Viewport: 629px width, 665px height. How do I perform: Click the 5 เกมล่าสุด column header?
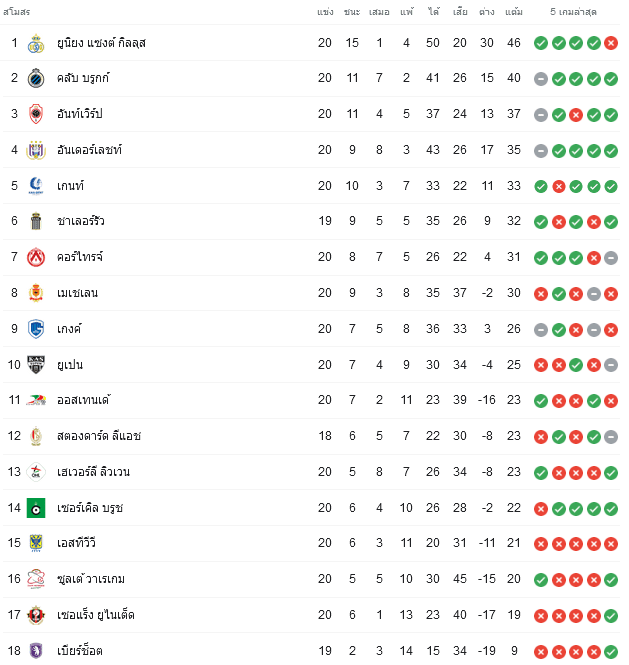point(574,12)
